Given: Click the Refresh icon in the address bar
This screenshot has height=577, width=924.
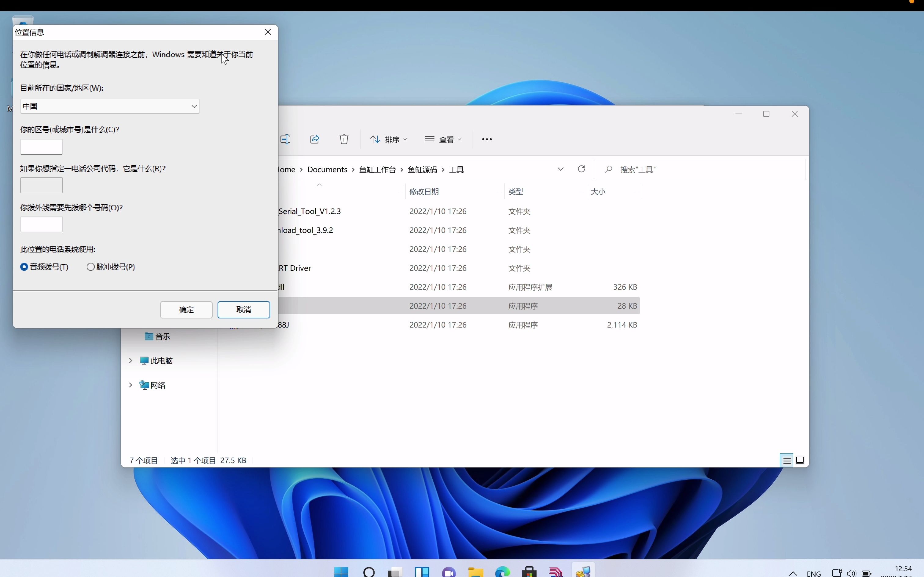Looking at the screenshot, I should click(x=581, y=169).
